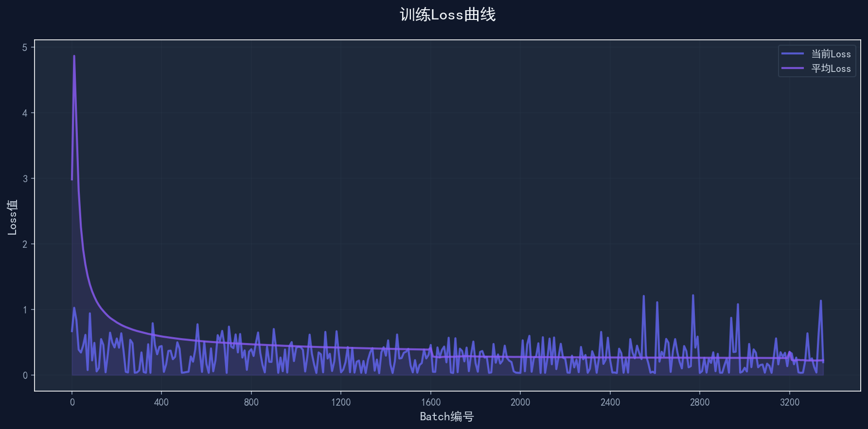Click the 1200 x-axis tick label

[341, 402]
